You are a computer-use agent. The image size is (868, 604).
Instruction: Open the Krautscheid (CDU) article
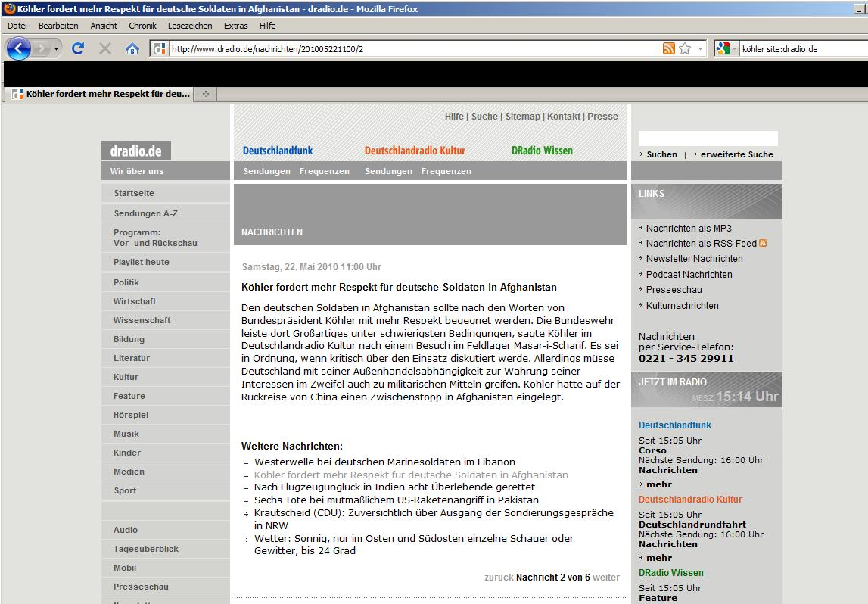point(434,518)
